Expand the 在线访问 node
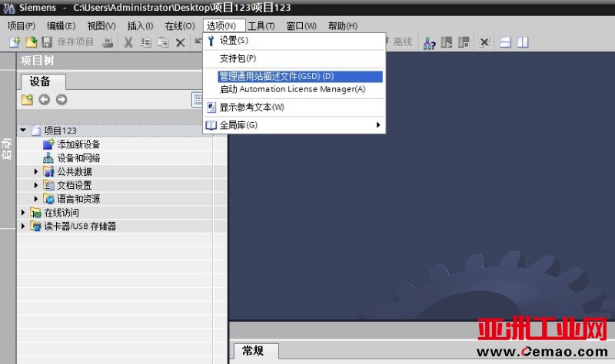This screenshot has height=364, width=615. coord(23,213)
